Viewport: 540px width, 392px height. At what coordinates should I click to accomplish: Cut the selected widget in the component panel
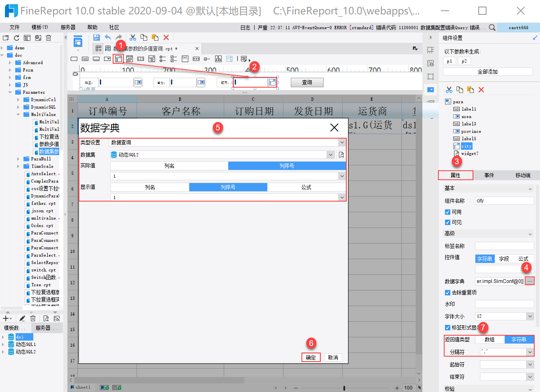coord(449,90)
